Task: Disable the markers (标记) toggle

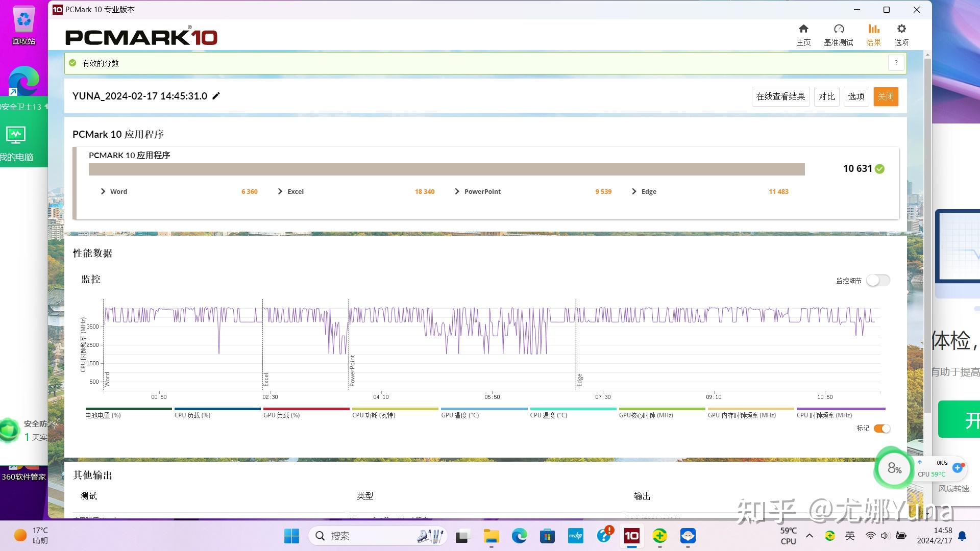Action: (x=882, y=429)
